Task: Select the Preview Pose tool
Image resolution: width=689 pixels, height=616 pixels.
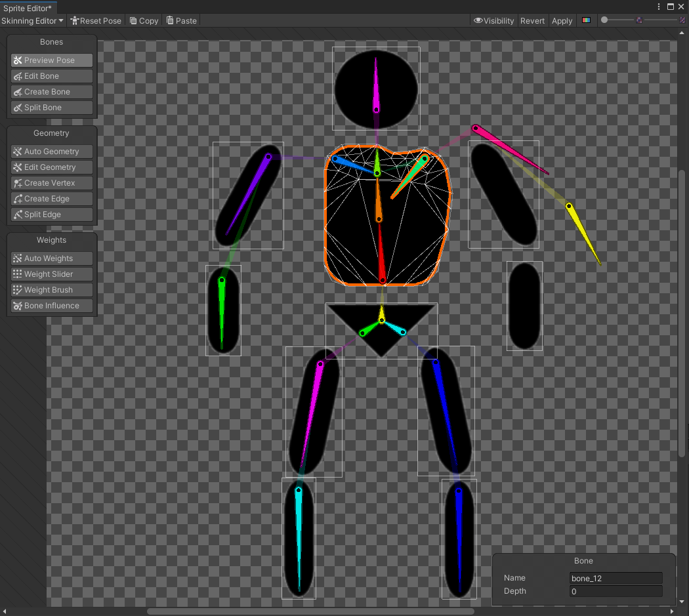Action: pyautogui.click(x=51, y=60)
